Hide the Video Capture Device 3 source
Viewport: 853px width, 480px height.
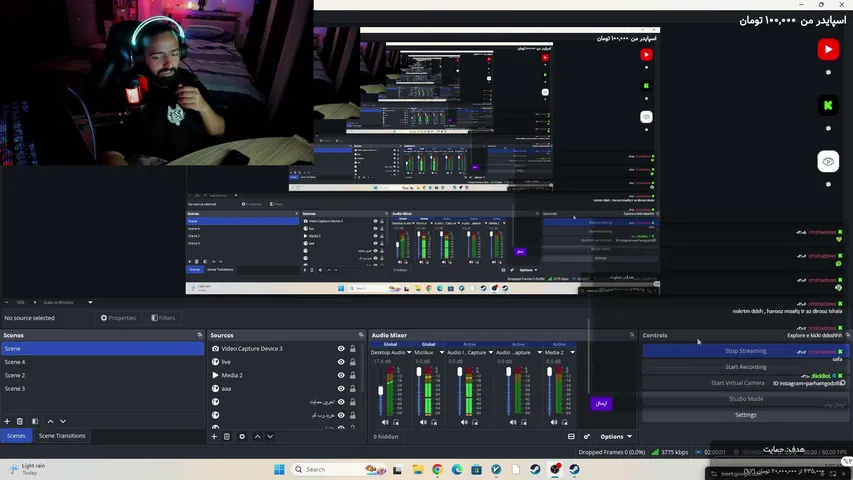[x=341, y=348]
